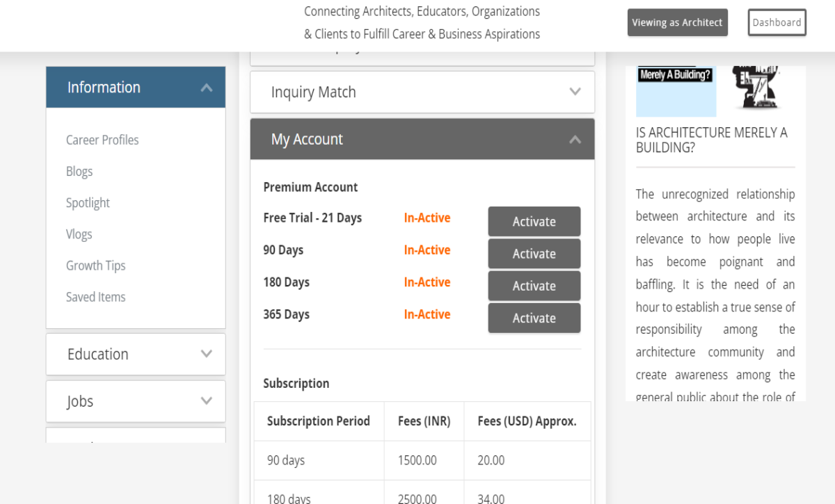Open Spotlight sidebar link
This screenshot has width=835, height=504.
click(x=88, y=203)
